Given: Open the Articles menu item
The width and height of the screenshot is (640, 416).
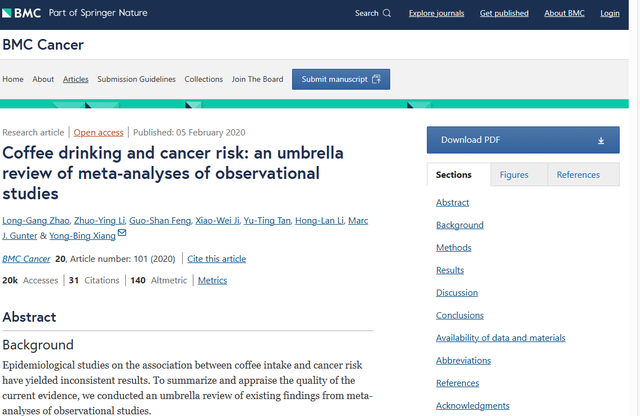Looking at the screenshot, I should 76,79.
